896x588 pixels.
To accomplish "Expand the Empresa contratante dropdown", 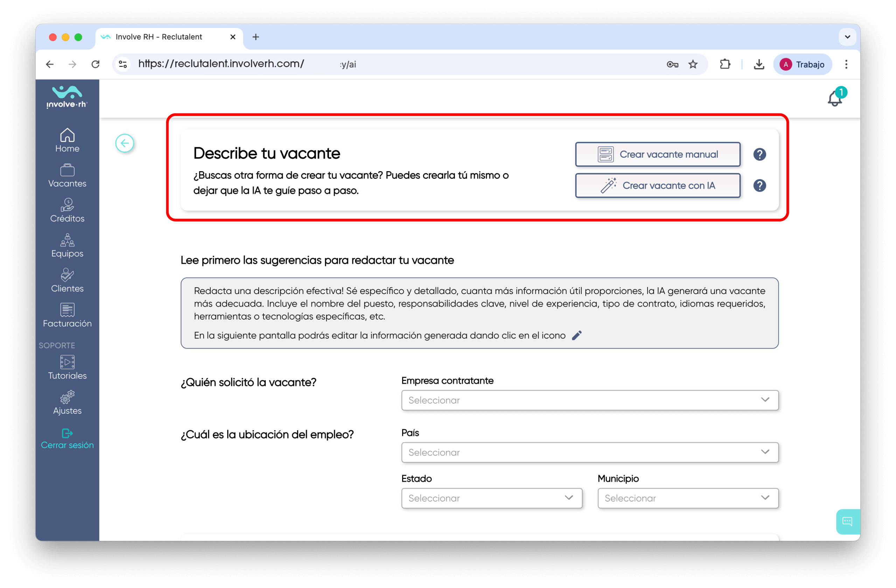I will (589, 400).
